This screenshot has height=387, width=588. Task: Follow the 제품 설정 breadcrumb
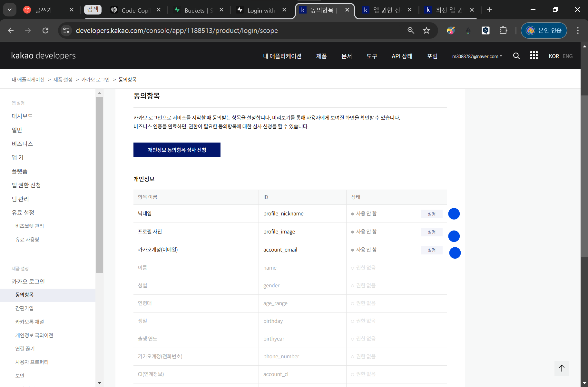[63, 80]
